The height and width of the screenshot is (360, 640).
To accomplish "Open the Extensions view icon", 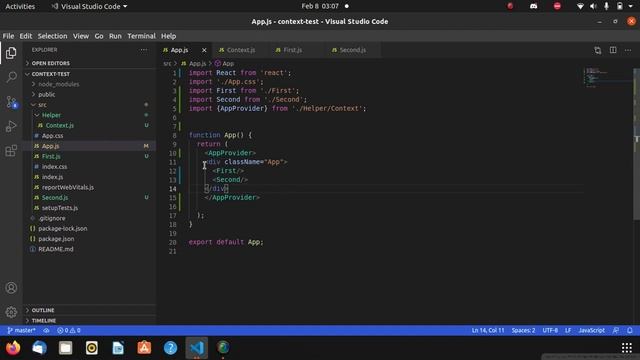I will (x=11, y=151).
